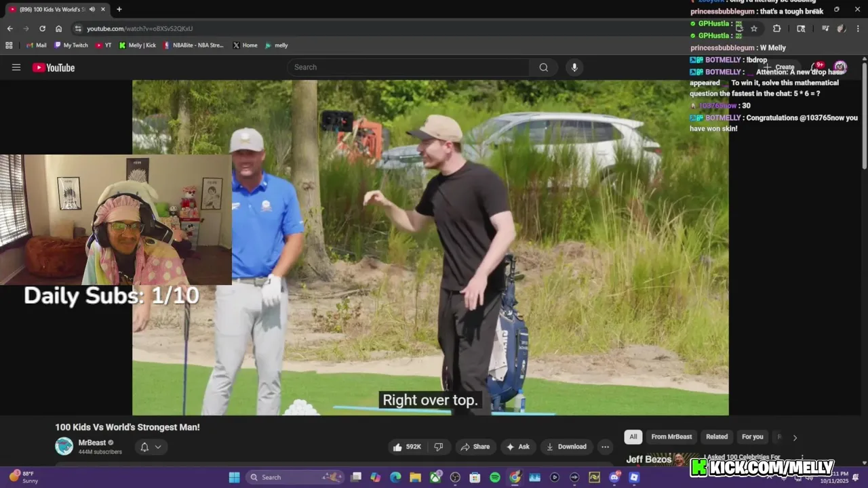This screenshot has width=868, height=488.
Task: Click the Download button under the video
Action: (566, 447)
